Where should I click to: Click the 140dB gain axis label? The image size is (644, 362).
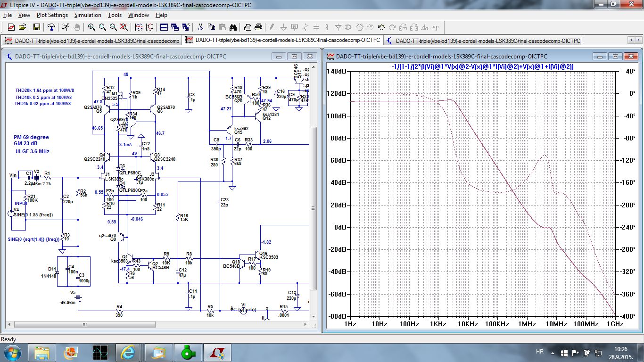click(x=337, y=71)
